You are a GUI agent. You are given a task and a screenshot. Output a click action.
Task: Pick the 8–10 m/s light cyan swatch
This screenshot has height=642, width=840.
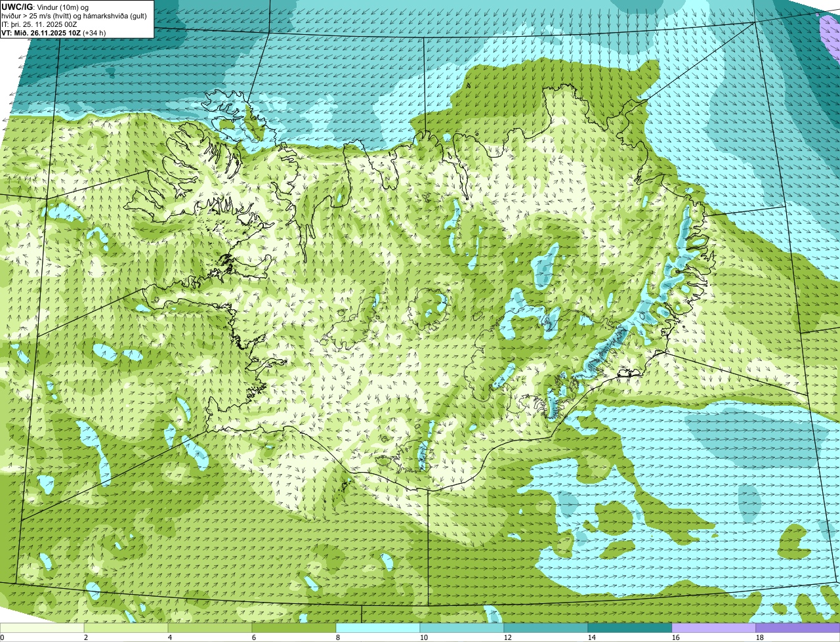coord(378,628)
